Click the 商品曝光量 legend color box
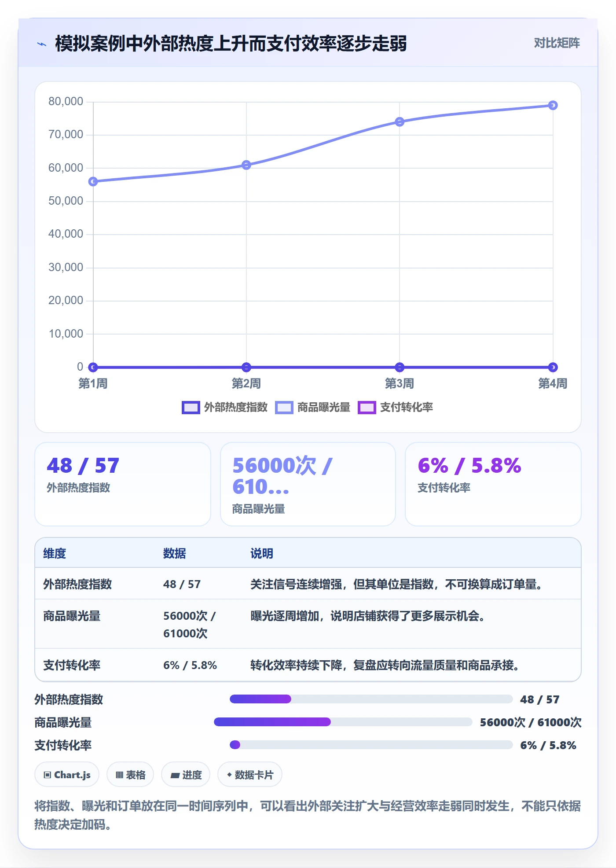 (284, 408)
